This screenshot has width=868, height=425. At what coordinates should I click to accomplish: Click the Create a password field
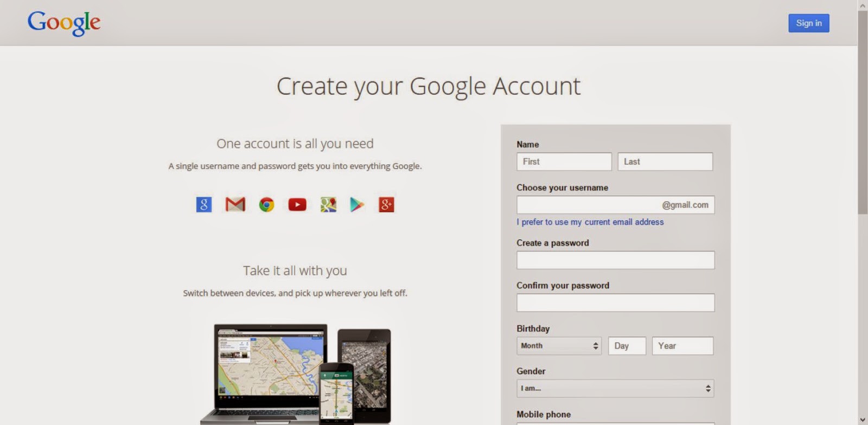point(615,260)
